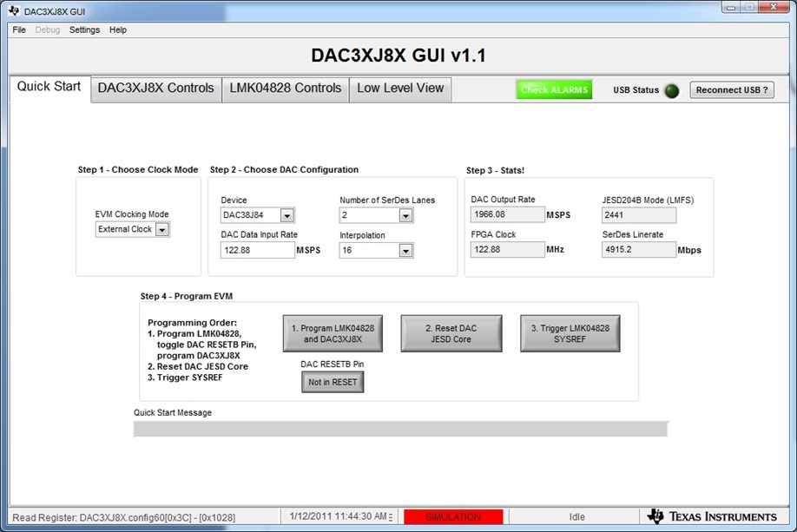Open the Help menu

coord(118,30)
